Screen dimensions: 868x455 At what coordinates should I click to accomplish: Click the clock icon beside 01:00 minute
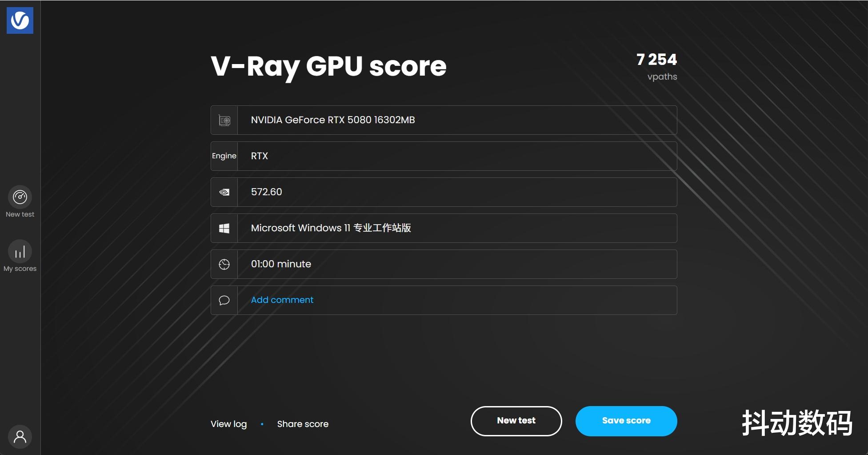pyautogui.click(x=224, y=264)
